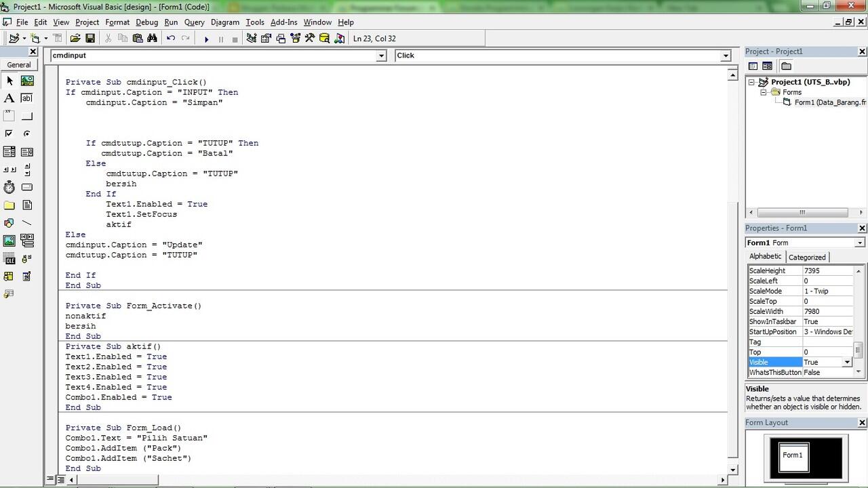
Task: Open the Click procedure dropdown
Action: pyautogui.click(x=726, y=56)
